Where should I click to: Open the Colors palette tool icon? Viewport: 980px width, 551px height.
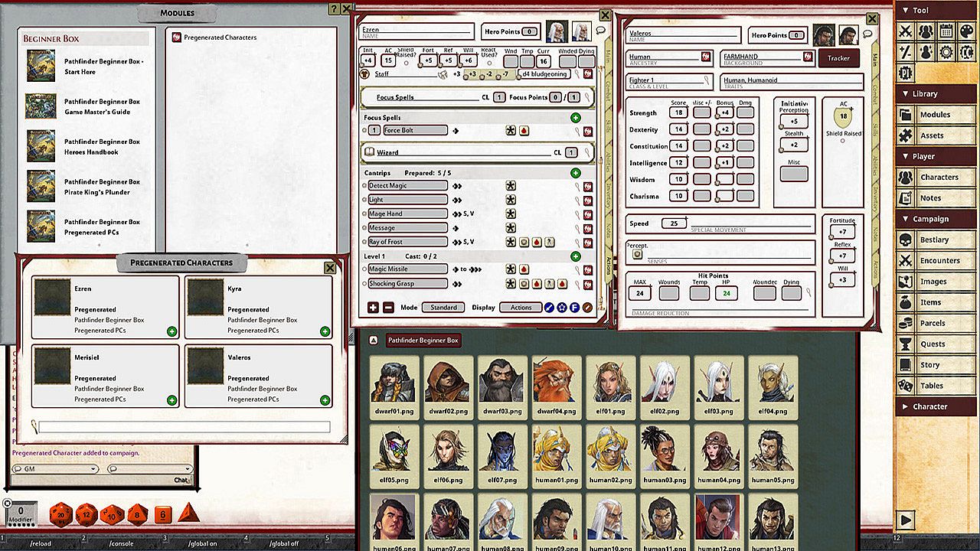pyautogui.click(x=965, y=32)
